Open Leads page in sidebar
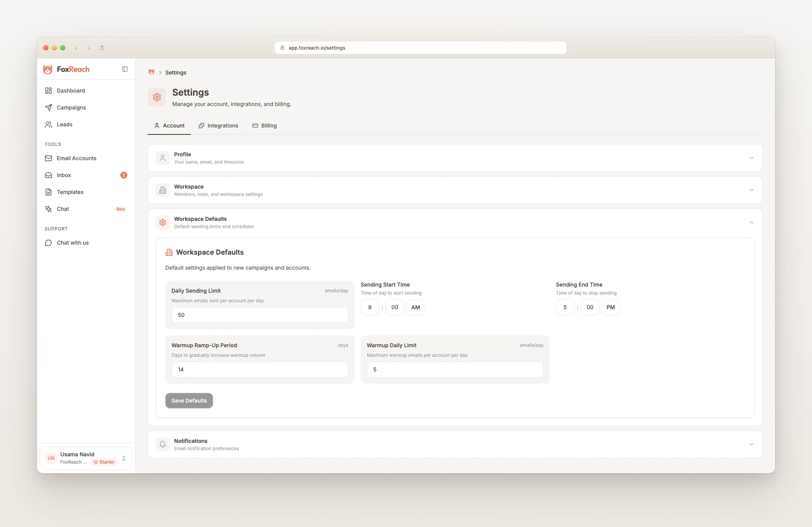The image size is (812, 527). [x=64, y=124]
